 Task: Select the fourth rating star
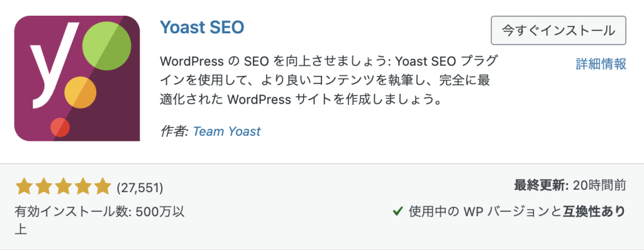(82, 187)
